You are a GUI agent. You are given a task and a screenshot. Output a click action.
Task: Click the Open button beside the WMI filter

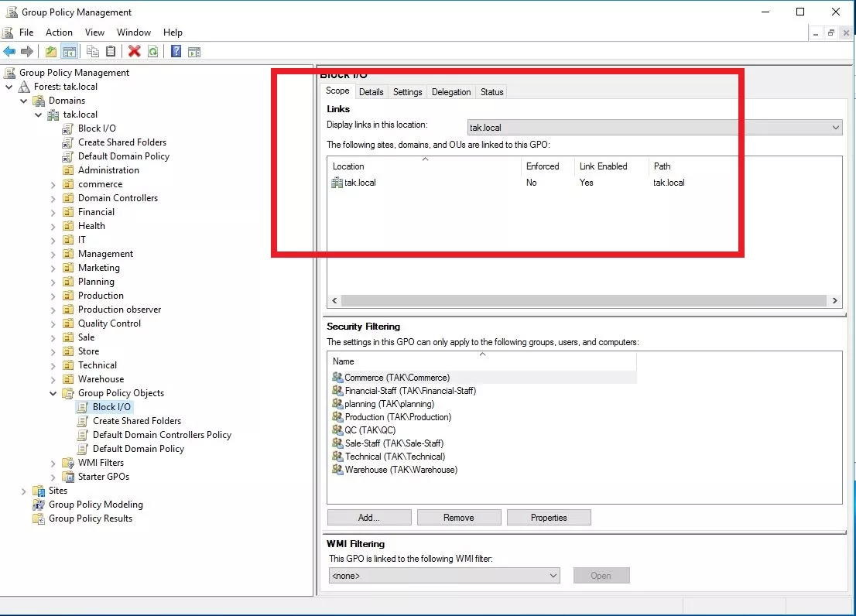601,576
